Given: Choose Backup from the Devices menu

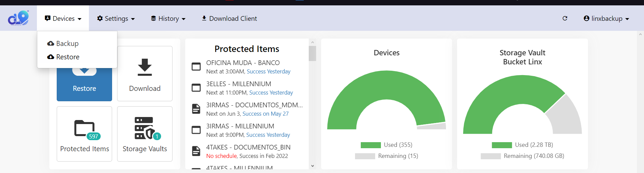Looking at the screenshot, I should point(63,44).
